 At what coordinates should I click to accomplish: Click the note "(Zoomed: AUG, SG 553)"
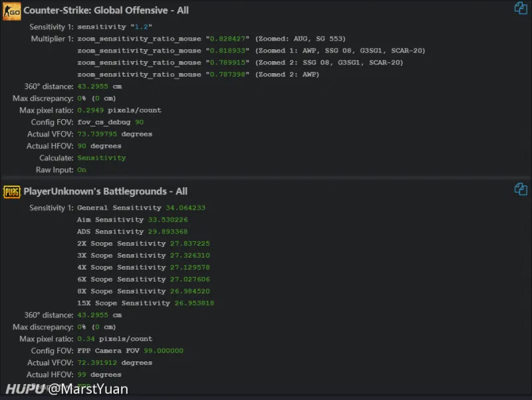301,39
